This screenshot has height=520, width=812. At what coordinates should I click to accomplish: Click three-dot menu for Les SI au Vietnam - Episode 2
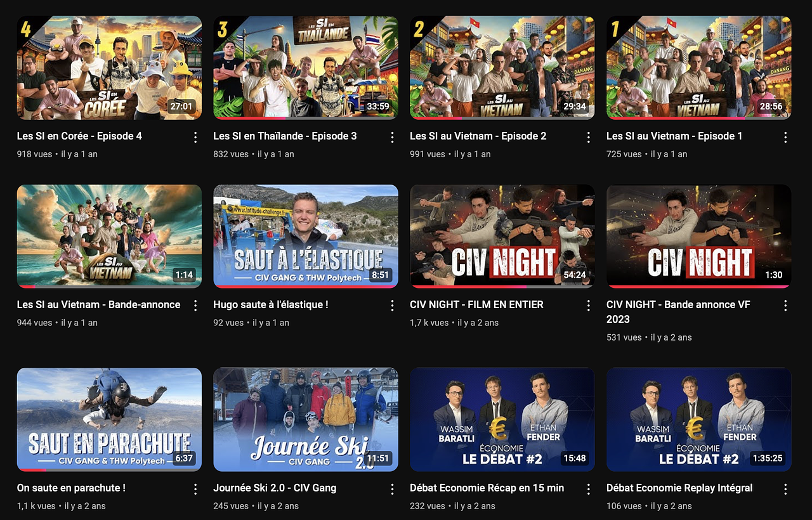[x=589, y=137]
